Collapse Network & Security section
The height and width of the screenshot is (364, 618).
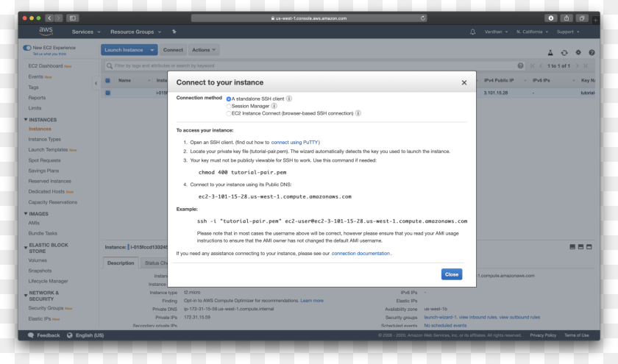click(26, 296)
